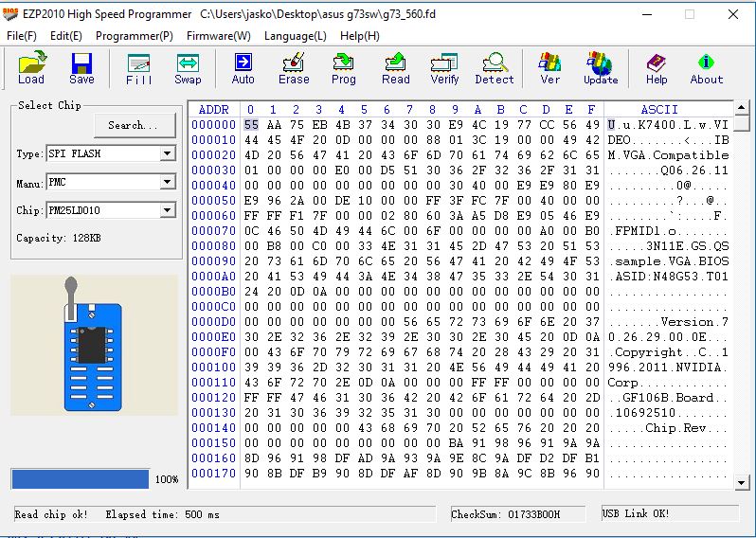
Task: Click the highlighted ASCII character U in first row
Action: pos(611,125)
